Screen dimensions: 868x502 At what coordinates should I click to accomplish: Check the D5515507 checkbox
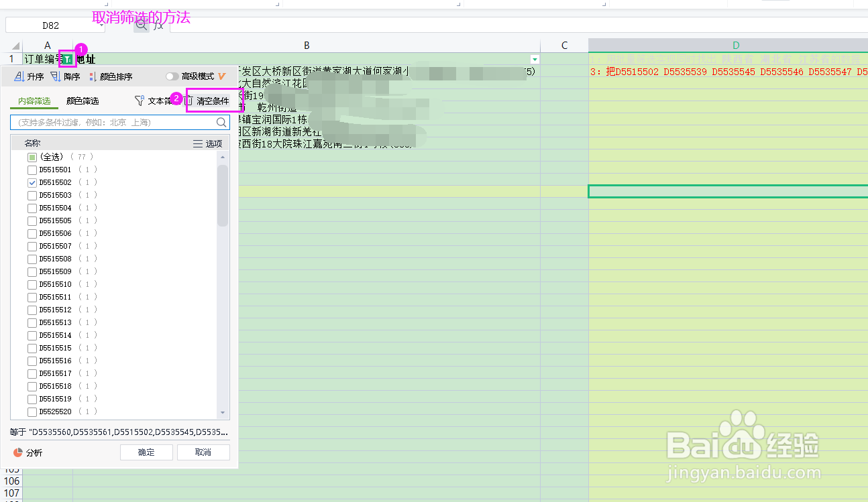[32, 246]
